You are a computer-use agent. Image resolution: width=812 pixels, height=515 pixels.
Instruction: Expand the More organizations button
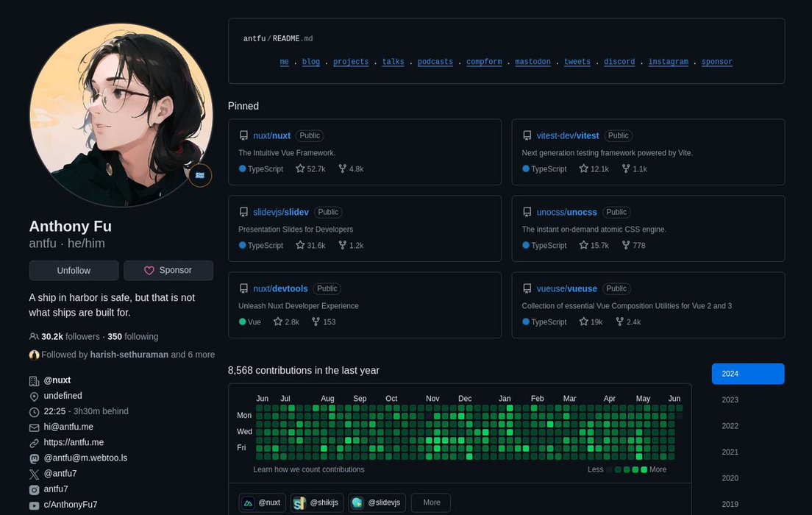click(431, 502)
